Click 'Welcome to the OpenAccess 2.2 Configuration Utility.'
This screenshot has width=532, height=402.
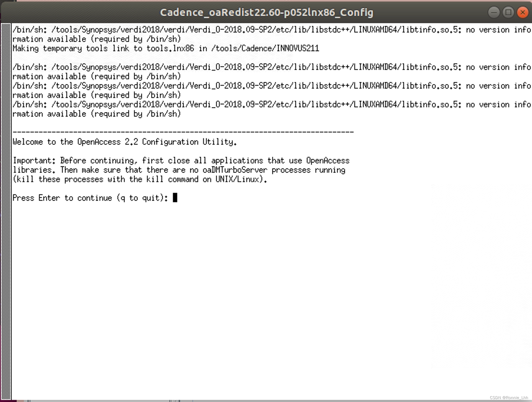click(125, 142)
